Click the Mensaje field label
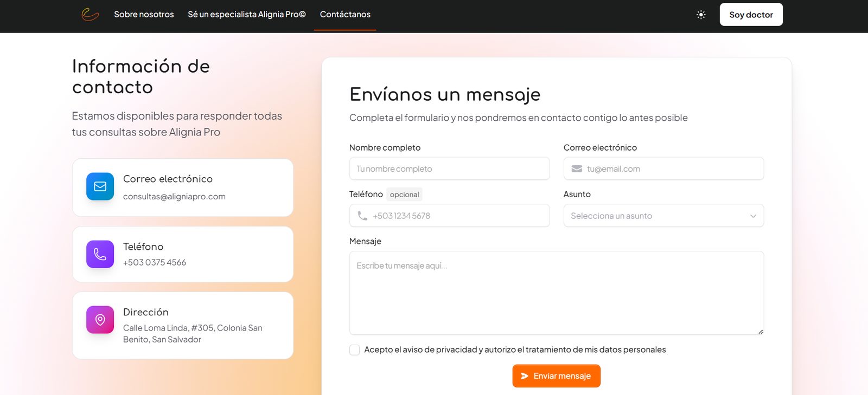Image resolution: width=868 pixels, height=395 pixels. click(x=365, y=241)
